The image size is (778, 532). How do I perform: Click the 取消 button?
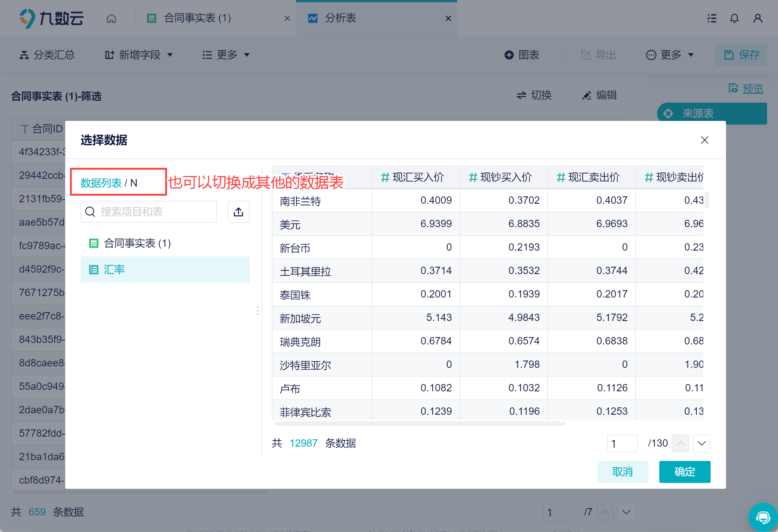[622, 472]
